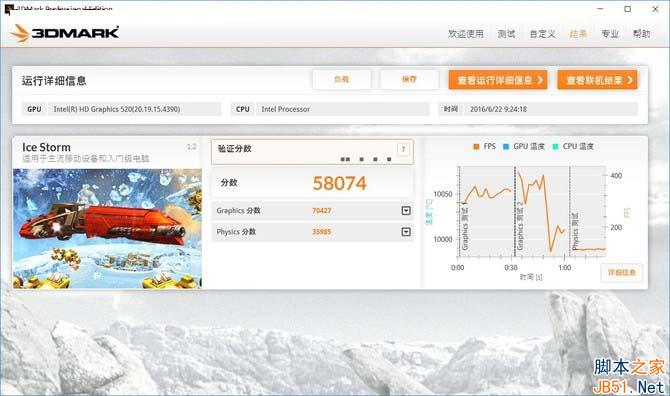Viewport: 670px width, 396px height.
Task: Click the orange FPS legend swatch
Action: (476, 147)
